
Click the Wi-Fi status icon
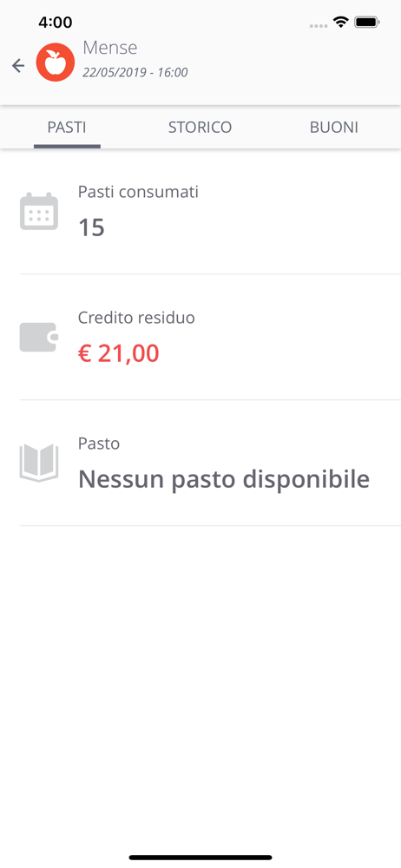340,23
